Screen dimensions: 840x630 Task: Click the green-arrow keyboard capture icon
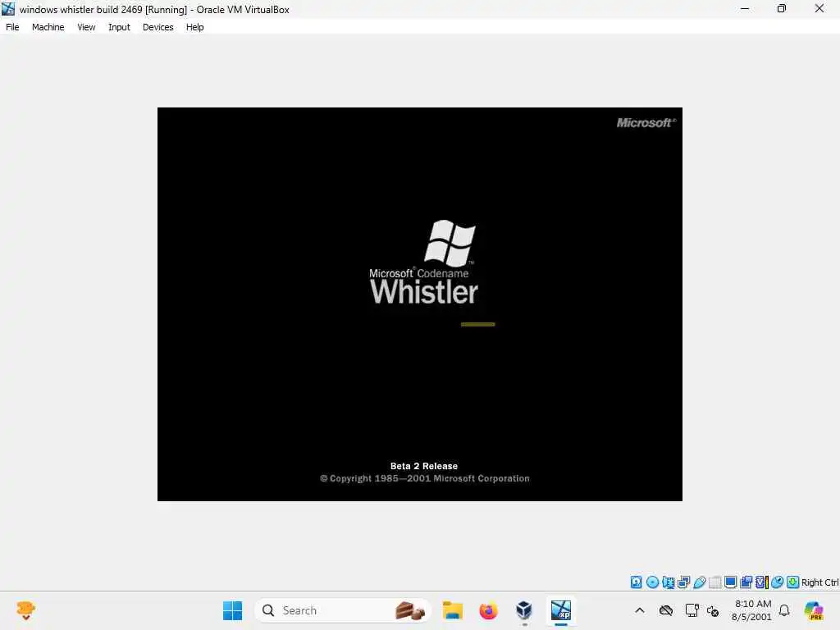point(793,582)
